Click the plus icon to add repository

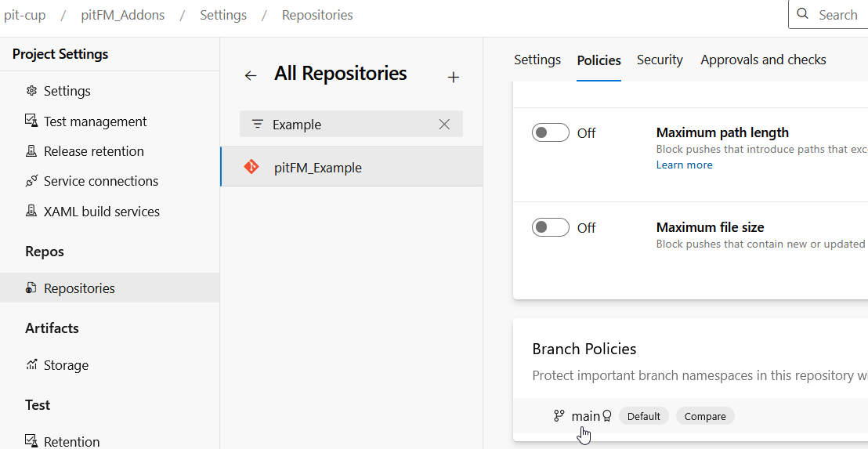pos(453,77)
